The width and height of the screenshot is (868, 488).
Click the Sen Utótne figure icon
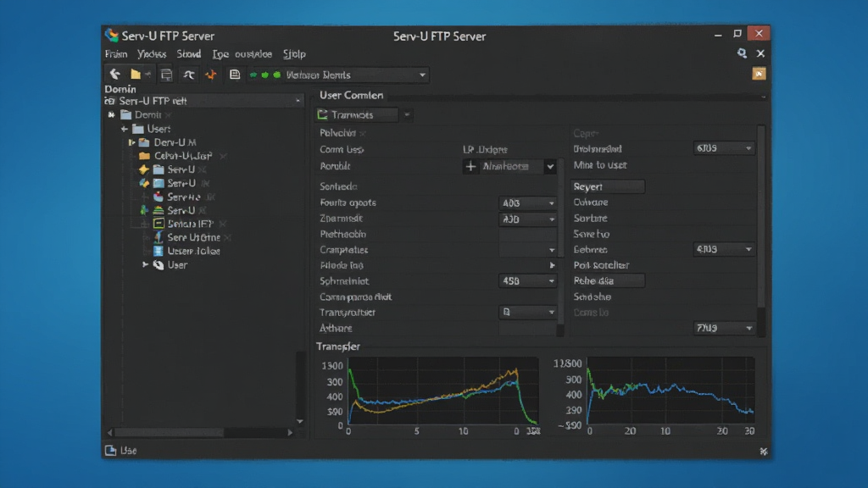[x=159, y=237]
